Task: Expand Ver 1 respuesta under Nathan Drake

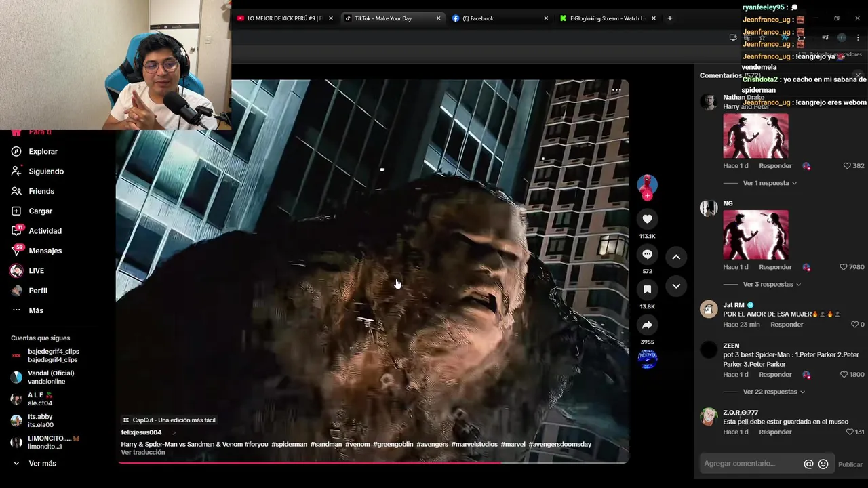Action: pyautogui.click(x=770, y=183)
